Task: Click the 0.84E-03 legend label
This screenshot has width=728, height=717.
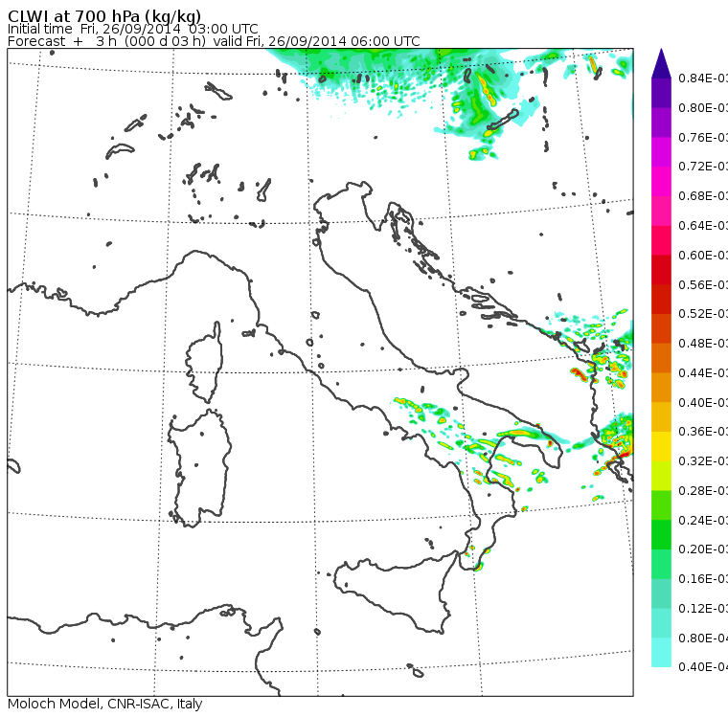Action: (x=703, y=78)
